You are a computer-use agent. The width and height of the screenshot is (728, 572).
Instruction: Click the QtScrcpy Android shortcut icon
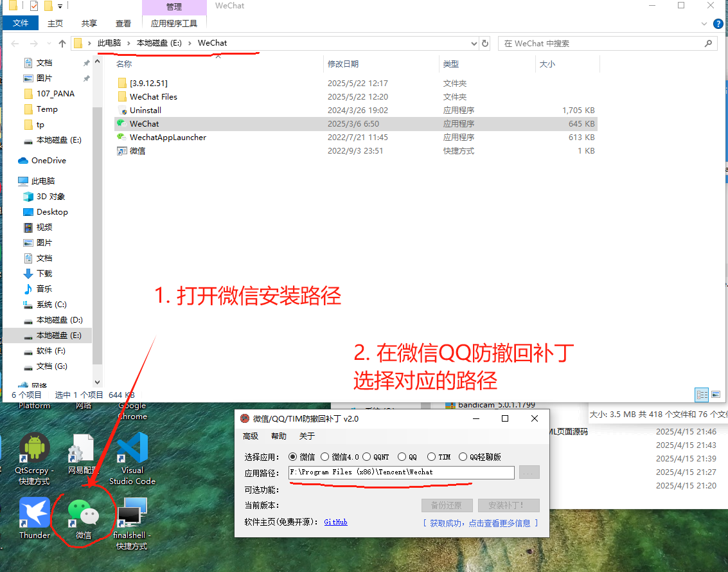[35, 450]
